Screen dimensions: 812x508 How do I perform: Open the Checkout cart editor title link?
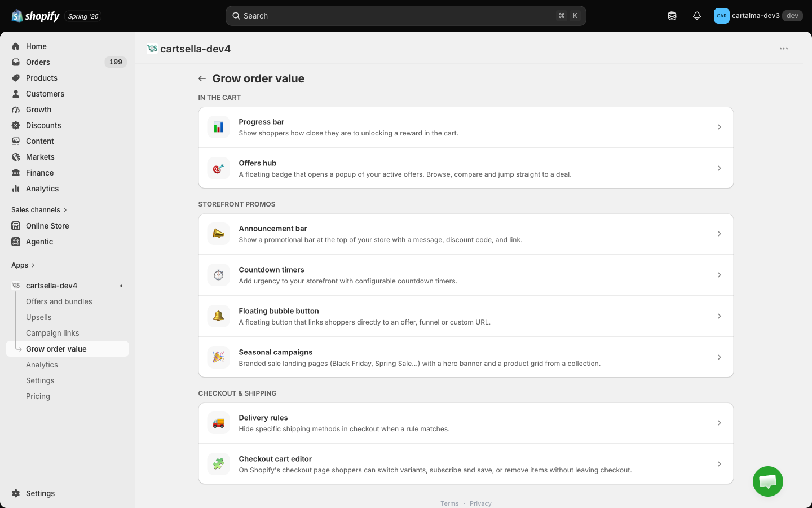click(275, 459)
